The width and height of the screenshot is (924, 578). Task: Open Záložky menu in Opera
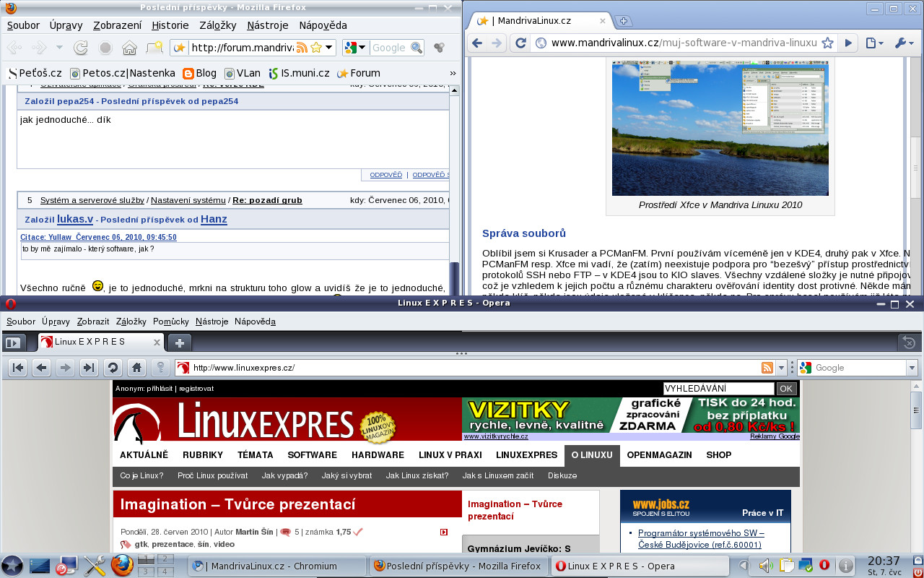(x=131, y=322)
